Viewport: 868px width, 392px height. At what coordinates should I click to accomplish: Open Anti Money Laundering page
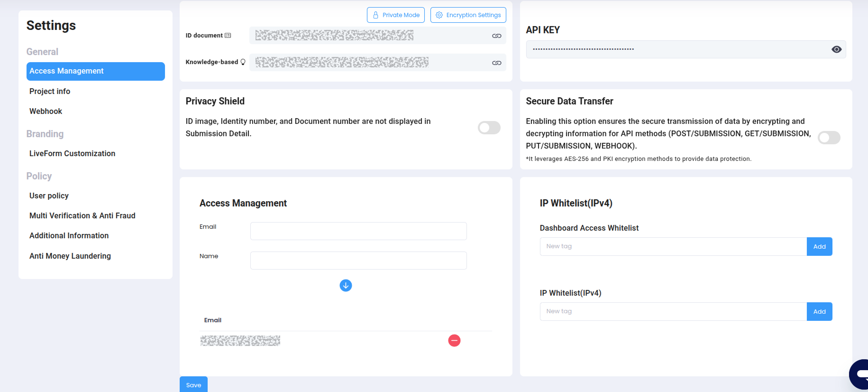(x=70, y=256)
